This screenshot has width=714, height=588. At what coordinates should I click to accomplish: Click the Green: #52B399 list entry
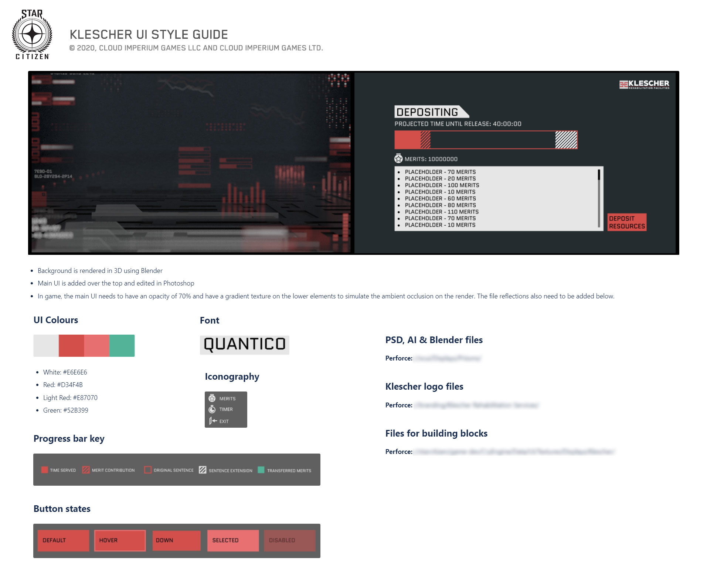pos(65,410)
